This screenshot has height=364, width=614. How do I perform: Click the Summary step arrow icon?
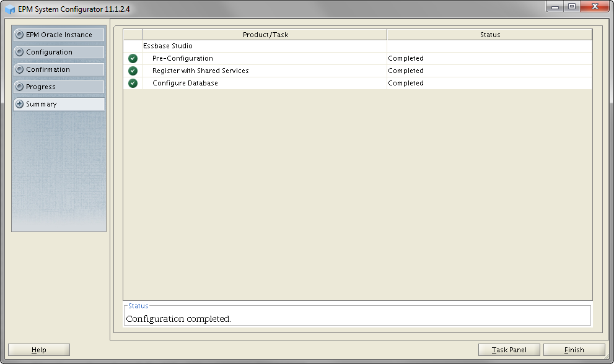click(x=19, y=104)
